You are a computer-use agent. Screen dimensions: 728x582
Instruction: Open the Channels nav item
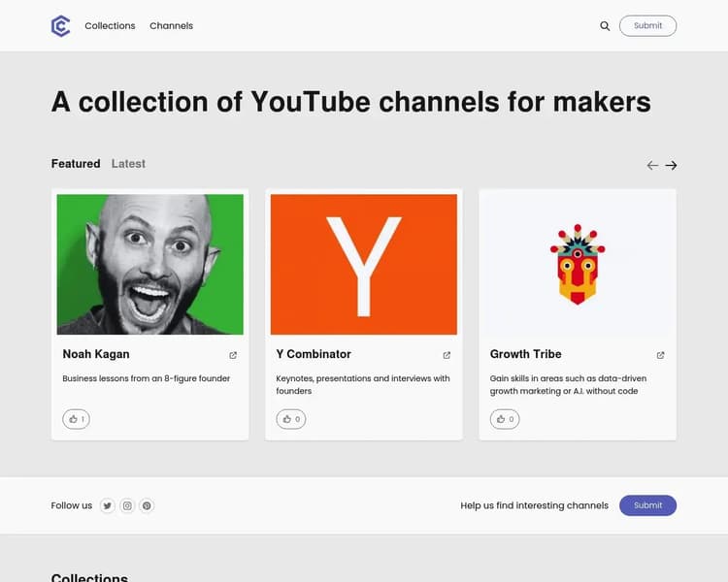[171, 26]
